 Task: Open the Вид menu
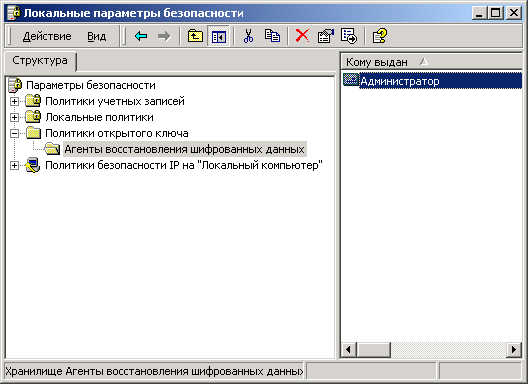(x=97, y=36)
